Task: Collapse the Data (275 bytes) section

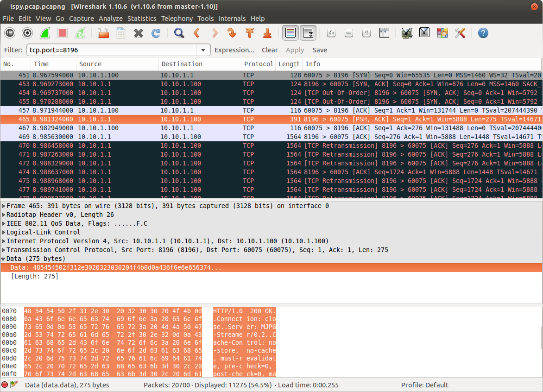Action: 3,259
